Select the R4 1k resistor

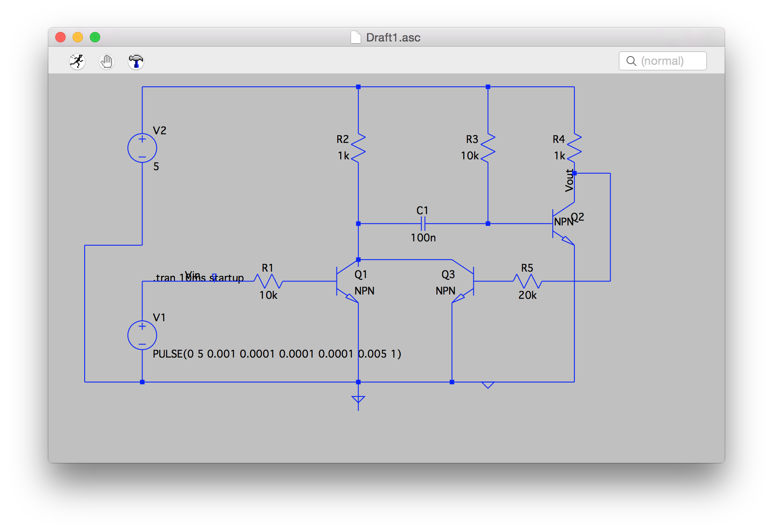574,148
